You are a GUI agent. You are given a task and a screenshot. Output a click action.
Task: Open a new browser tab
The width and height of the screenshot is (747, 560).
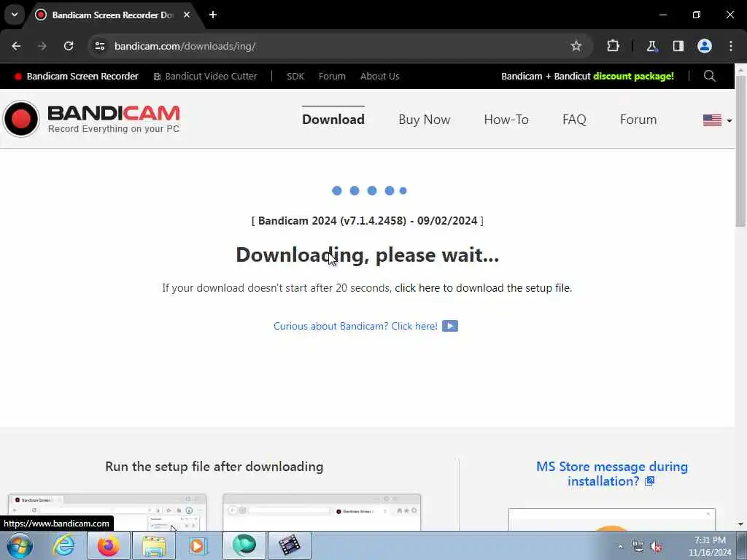[x=213, y=15]
